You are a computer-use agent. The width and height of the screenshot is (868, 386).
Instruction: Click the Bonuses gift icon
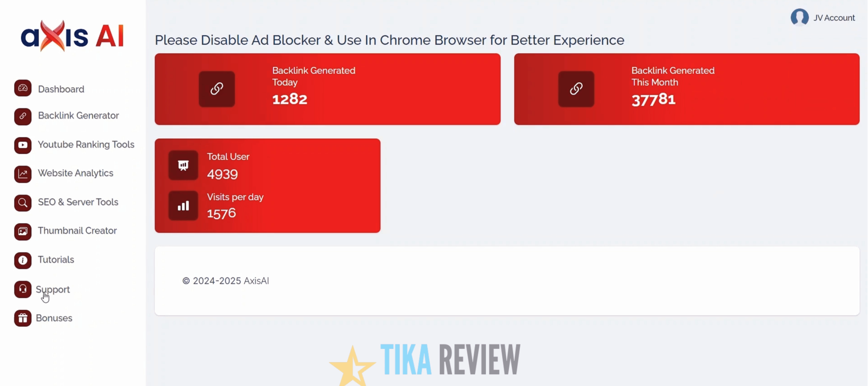point(23,318)
